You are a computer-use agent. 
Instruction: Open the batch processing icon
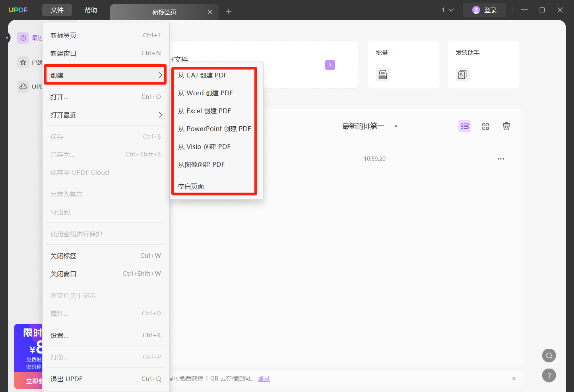(383, 74)
